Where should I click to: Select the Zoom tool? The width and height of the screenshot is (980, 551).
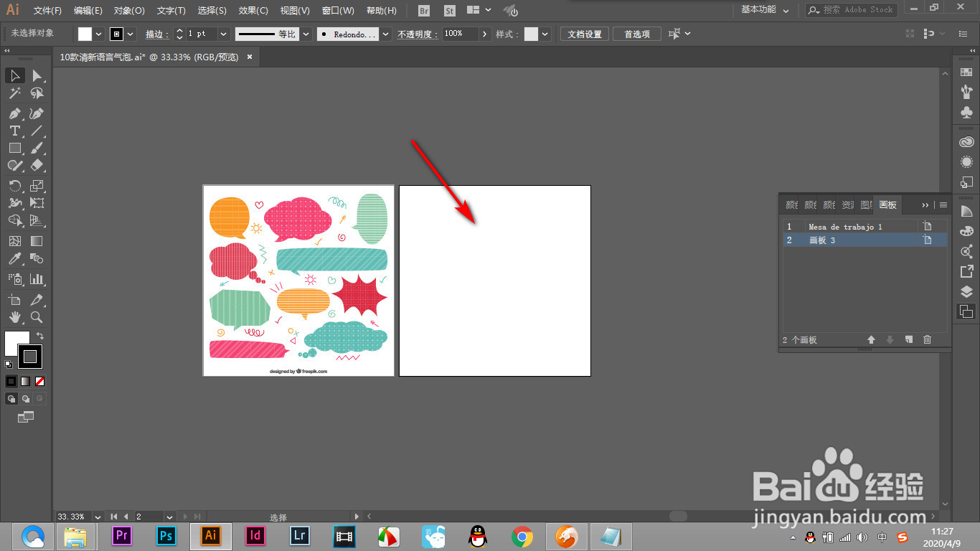click(x=37, y=317)
